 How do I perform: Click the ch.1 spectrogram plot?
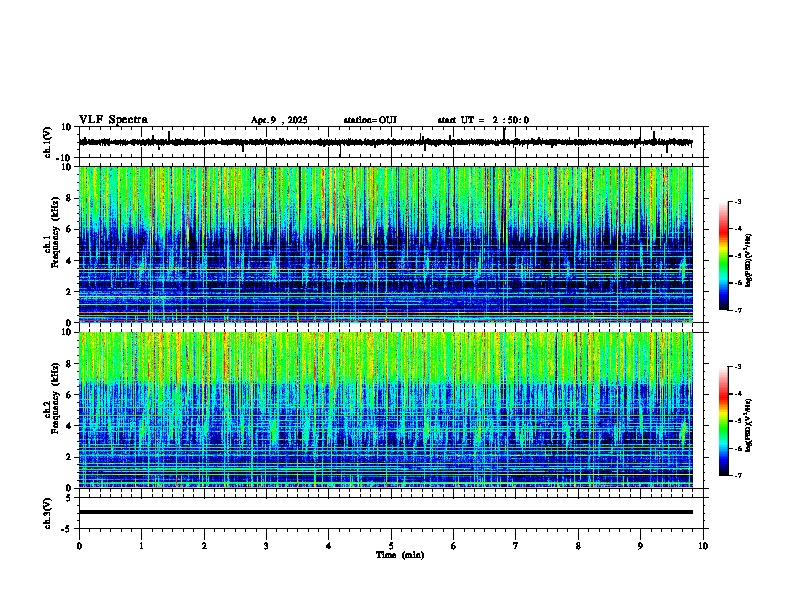pyautogui.click(x=386, y=244)
